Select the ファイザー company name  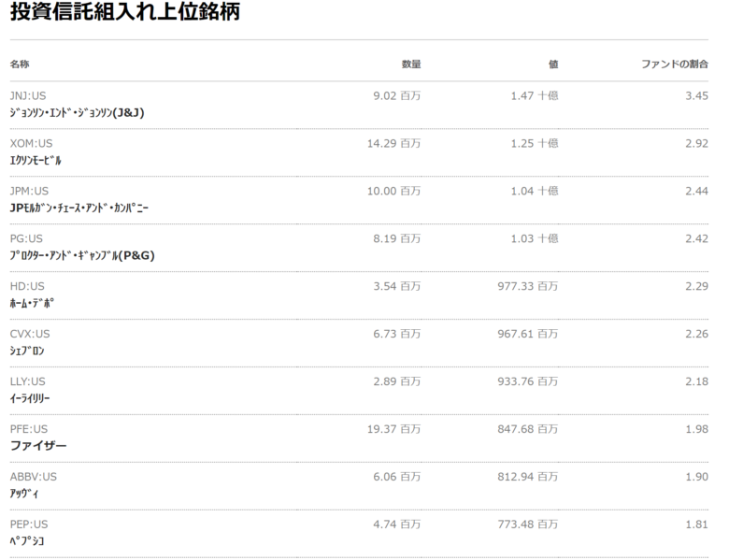pos(38,446)
